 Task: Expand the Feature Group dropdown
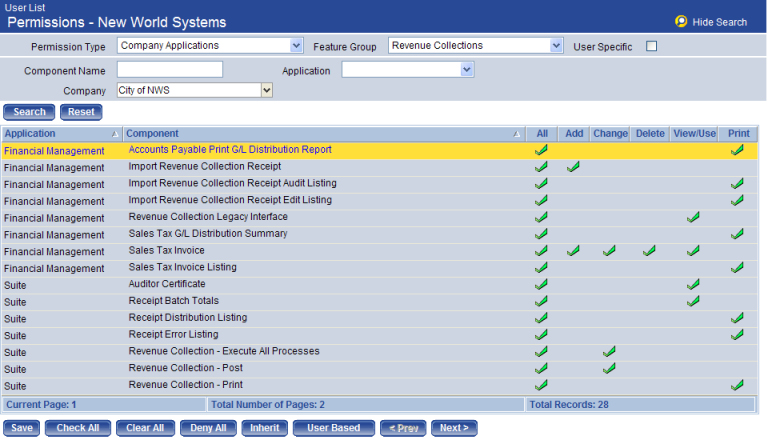pos(556,46)
